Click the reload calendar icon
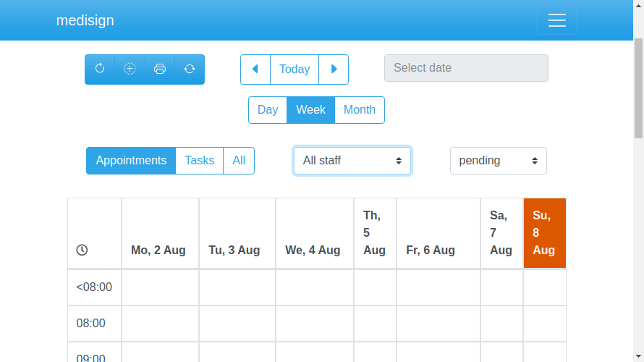Image resolution: width=644 pixels, height=362 pixels. click(x=100, y=69)
